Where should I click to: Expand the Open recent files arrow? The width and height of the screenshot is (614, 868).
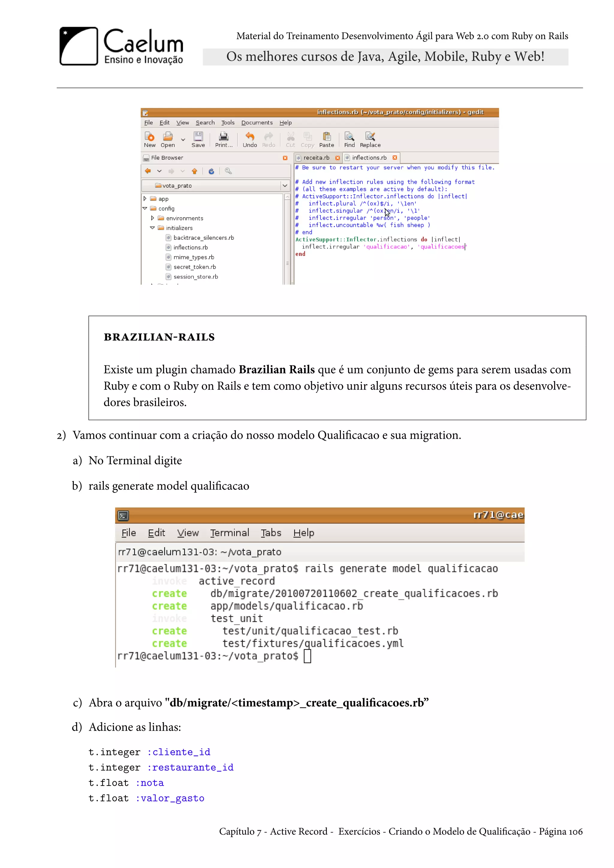[183, 139]
